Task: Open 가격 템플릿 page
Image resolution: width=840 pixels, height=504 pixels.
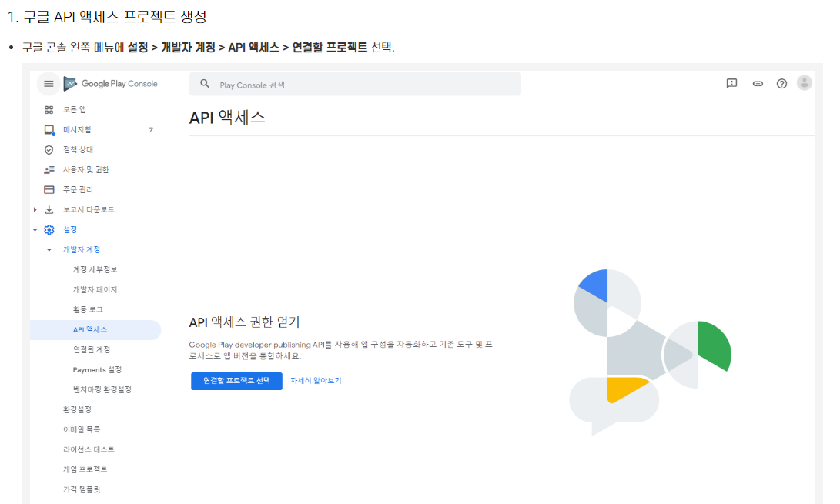Action: pyautogui.click(x=82, y=489)
